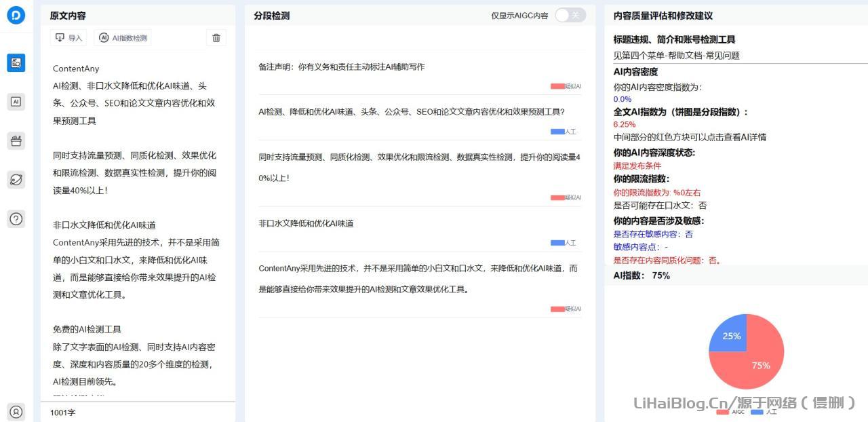Toggle 仅显示AIGC内容 switch

(x=570, y=15)
